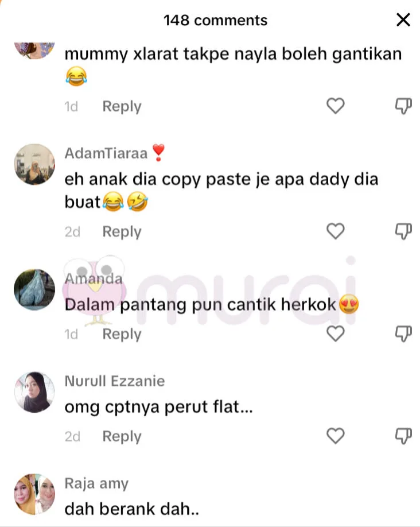Open the Raja amy username link
Image resolution: width=420 pixels, height=527 pixels.
click(x=96, y=483)
